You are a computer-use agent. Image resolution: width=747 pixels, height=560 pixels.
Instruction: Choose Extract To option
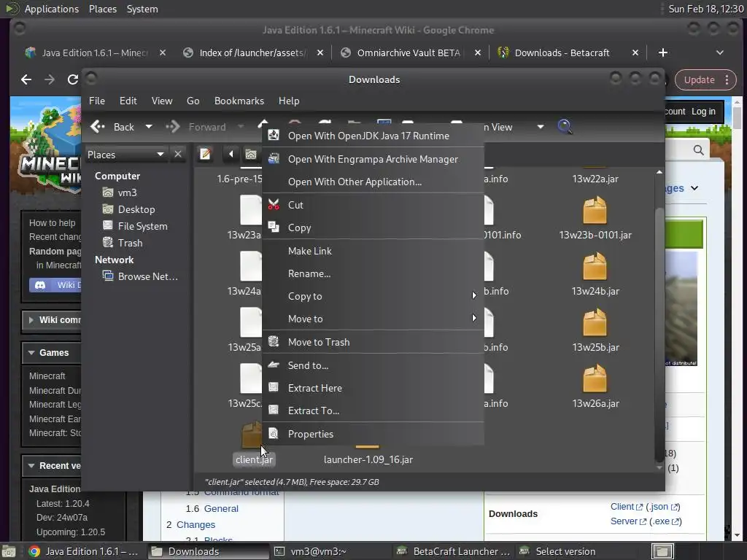coord(373,411)
